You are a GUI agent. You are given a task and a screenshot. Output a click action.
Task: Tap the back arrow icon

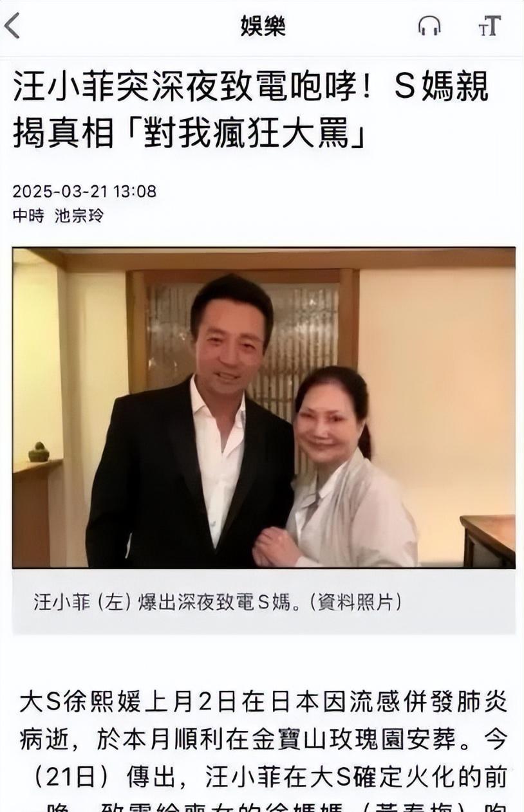click(12, 26)
